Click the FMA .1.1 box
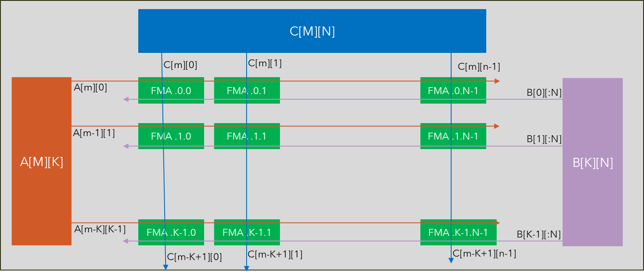Viewport: 644px width, 277px height. point(247,136)
